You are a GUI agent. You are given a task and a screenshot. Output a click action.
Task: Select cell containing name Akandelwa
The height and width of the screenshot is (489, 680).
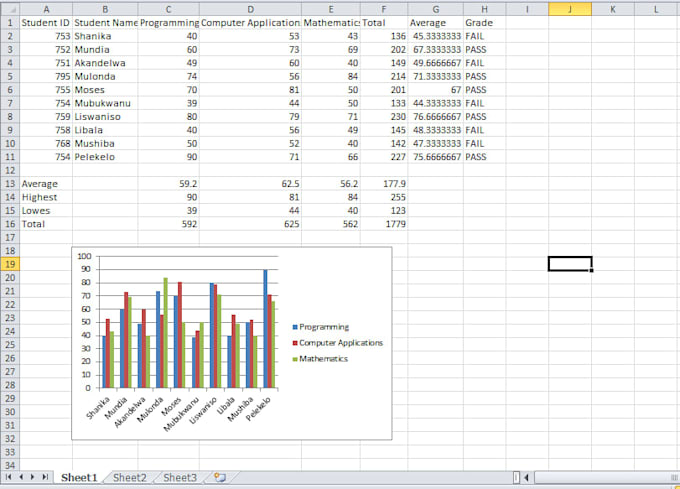click(105, 63)
